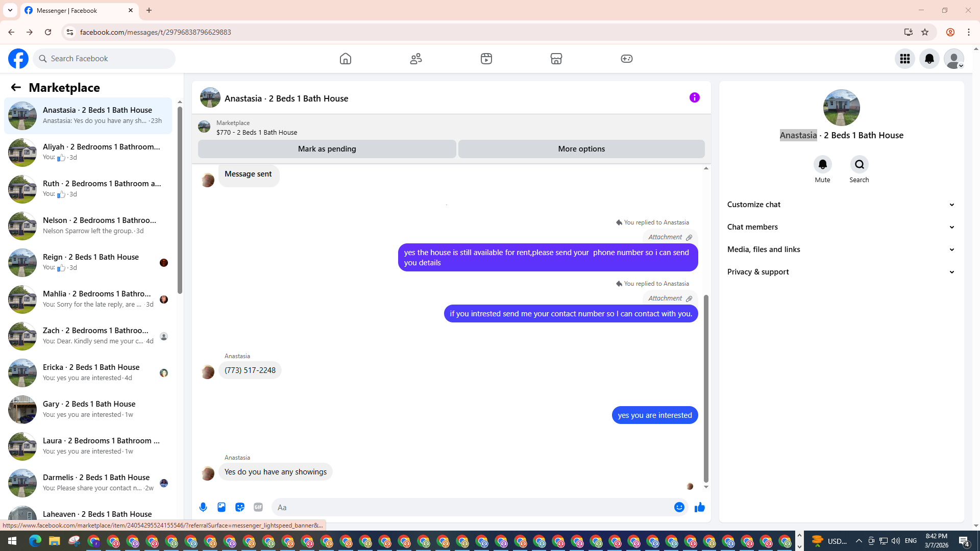980x551 pixels.
Task: Open Reign 2 Beds 1 Bath House chat
Action: (88, 263)
